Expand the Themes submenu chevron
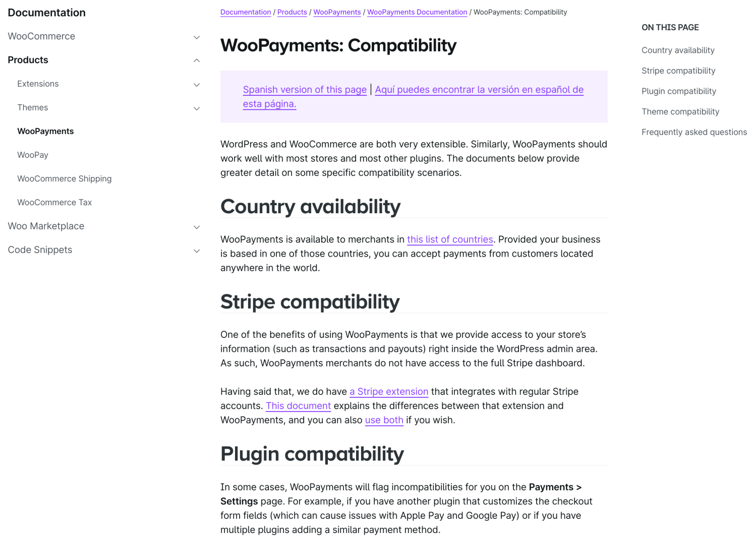Image resolution: width=756 pixels, height=541 pixels. pyautogui.click(x=197, y=108)
